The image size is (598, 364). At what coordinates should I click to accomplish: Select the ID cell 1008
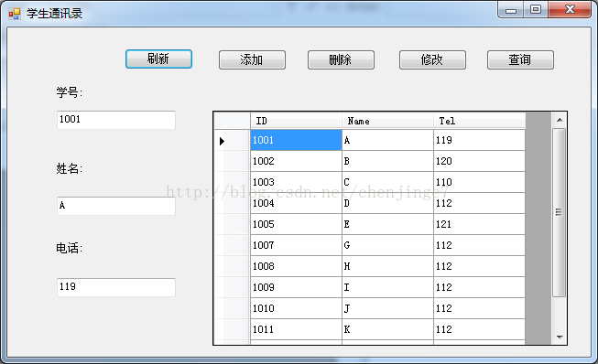(296, 266)
